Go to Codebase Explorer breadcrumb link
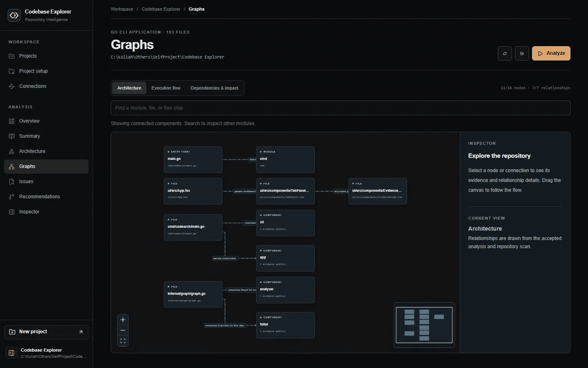The width and height of the screenshot is (588, 368). [x=161, y=9]
